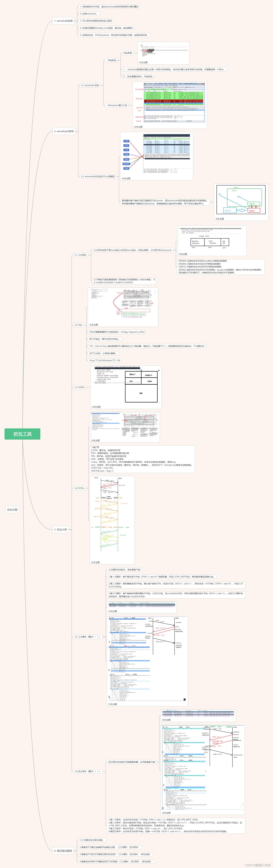
Task: Select the 自由主题 floating topic
Action: click(x=12, y=509)
